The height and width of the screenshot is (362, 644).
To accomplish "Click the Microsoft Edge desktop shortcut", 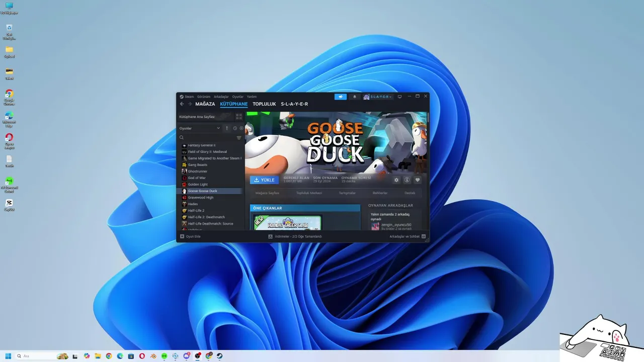I will [x=9, y=119].
